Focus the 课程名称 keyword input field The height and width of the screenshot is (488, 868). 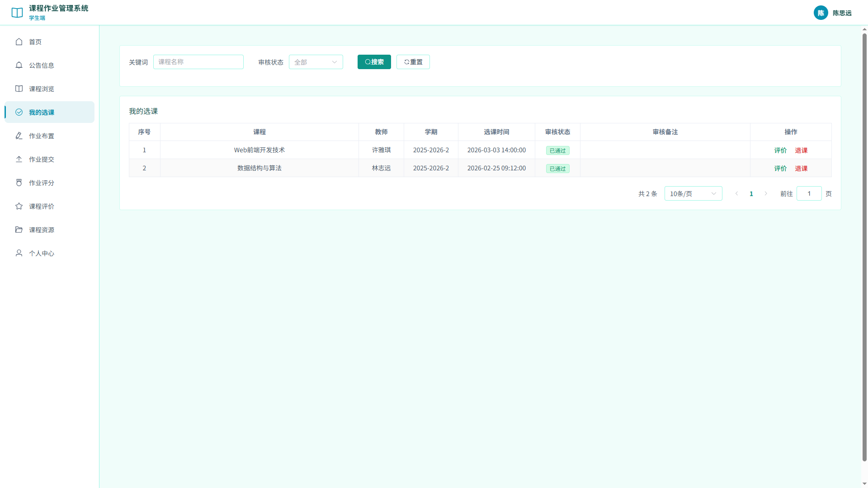pos(198,62)
